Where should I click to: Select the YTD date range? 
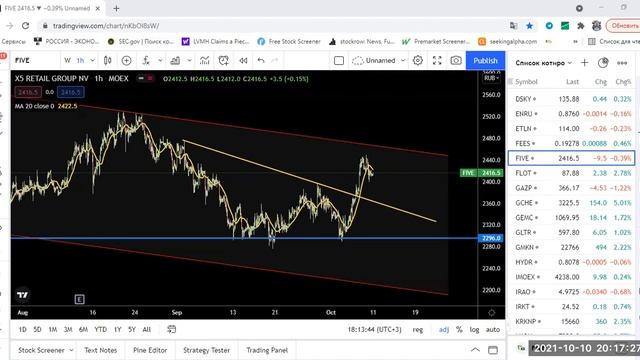(x=100, y=329)
